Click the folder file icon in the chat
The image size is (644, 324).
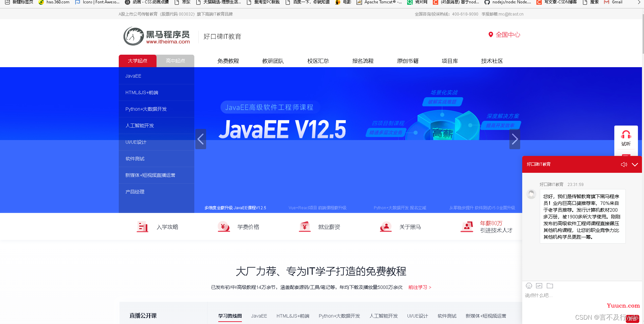pos(550,286)
